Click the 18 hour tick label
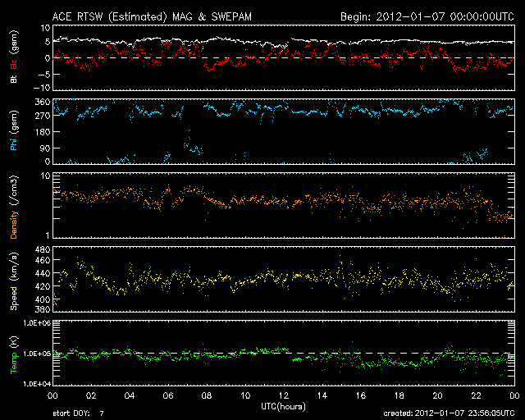Image resolution: width=525 pixels, height=420 pixels. pyautogui.click(x=399, y=395)
